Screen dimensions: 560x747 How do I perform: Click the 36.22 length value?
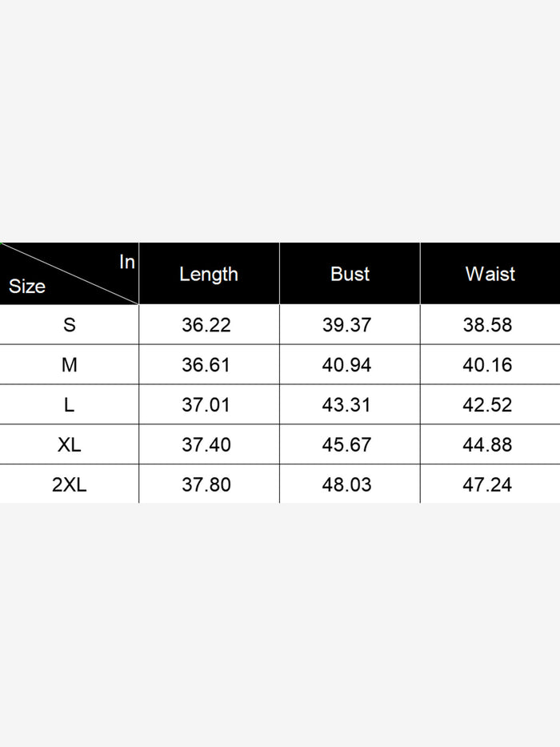[x=206, y=325]
